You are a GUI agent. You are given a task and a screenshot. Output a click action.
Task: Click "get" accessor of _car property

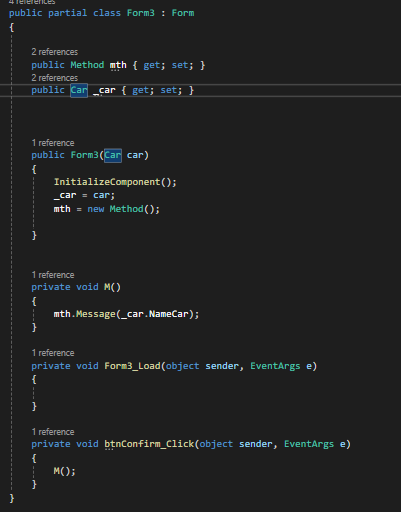tap(141, 90)
